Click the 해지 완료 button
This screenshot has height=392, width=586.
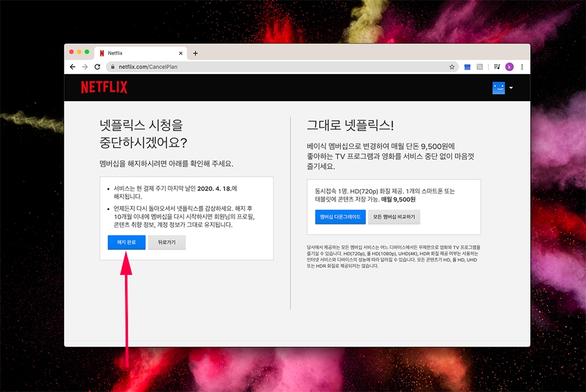coord(126,242)
